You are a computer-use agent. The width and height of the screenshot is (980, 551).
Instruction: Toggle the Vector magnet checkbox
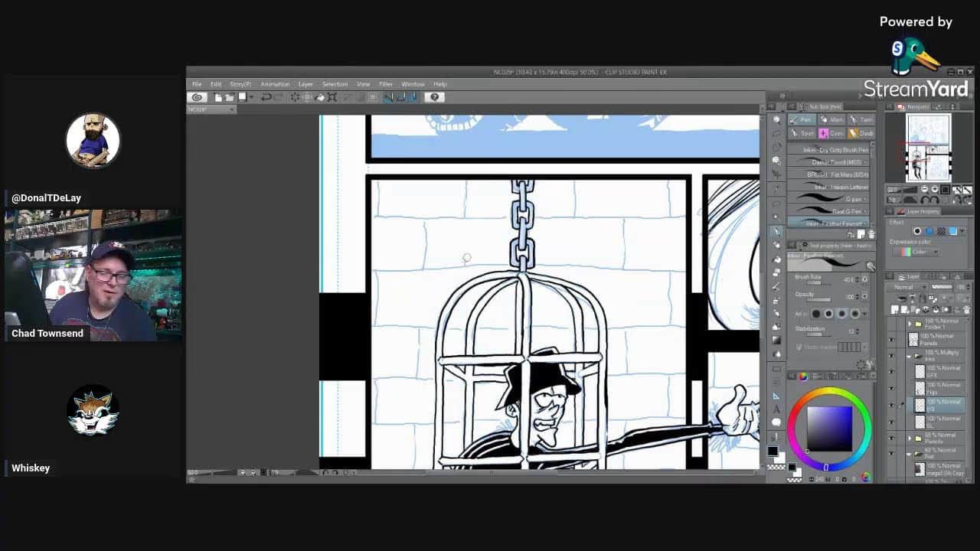click(800, 347)
